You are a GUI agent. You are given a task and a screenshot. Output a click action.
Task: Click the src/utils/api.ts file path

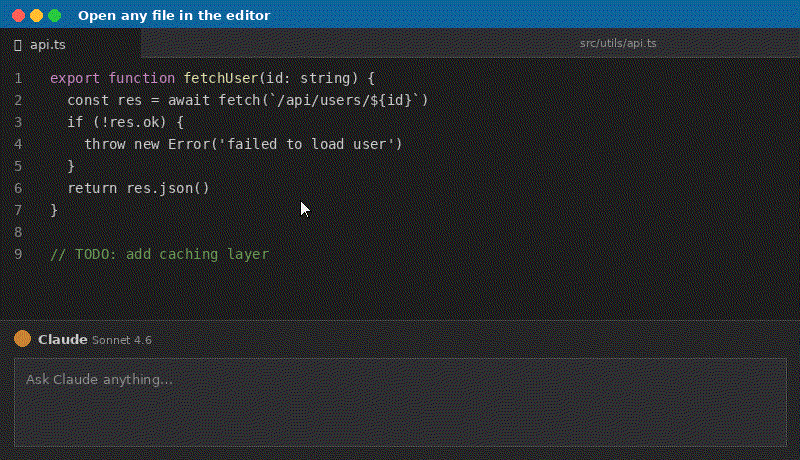point(617,43)
